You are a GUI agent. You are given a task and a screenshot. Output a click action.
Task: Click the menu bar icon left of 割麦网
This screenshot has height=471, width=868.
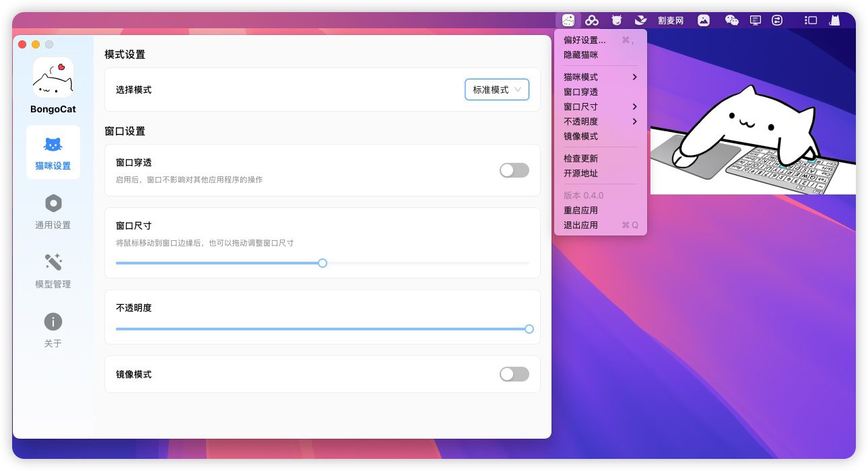640,20
